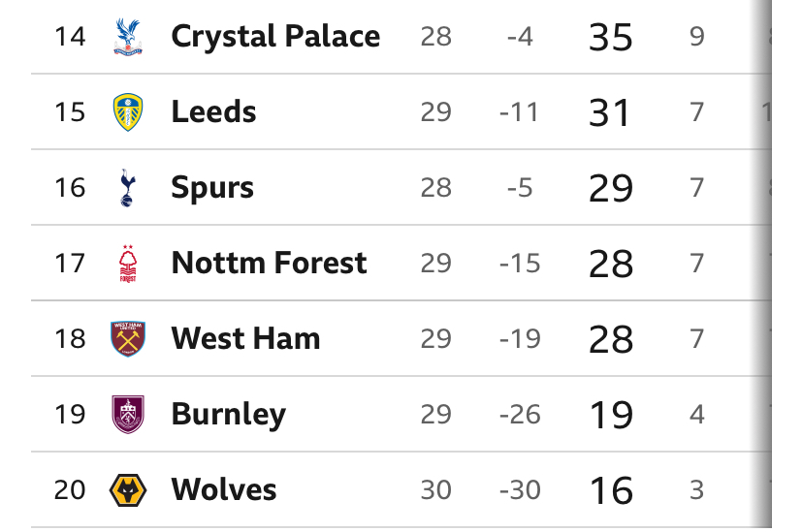Click the Spurs cockerel crest
Viewport: 803px width, 532px height.
(127, 187)
